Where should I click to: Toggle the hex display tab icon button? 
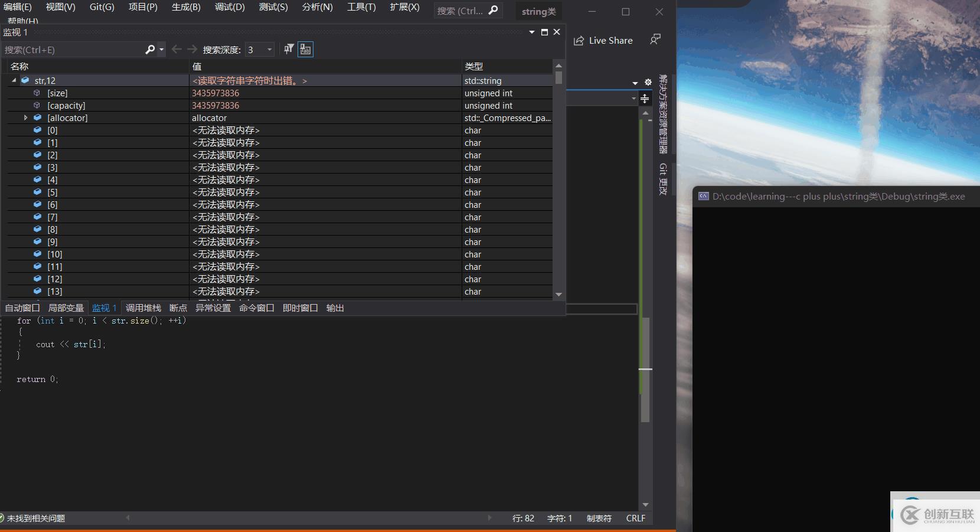(x=305, y=50)
